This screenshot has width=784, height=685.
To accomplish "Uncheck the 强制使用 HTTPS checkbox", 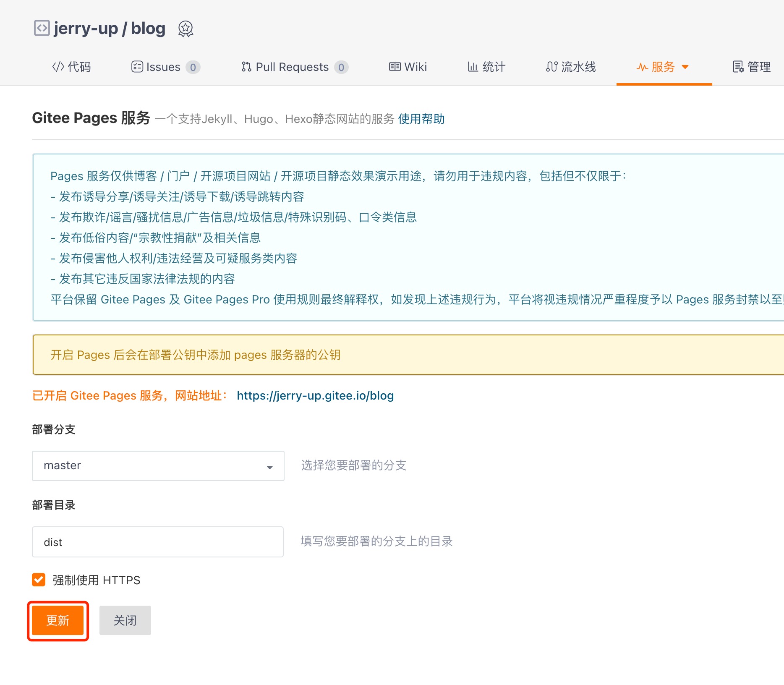I will 39,580.
